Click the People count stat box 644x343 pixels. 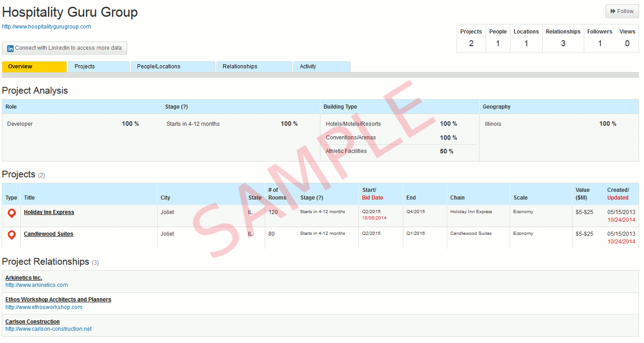(498, 38)
